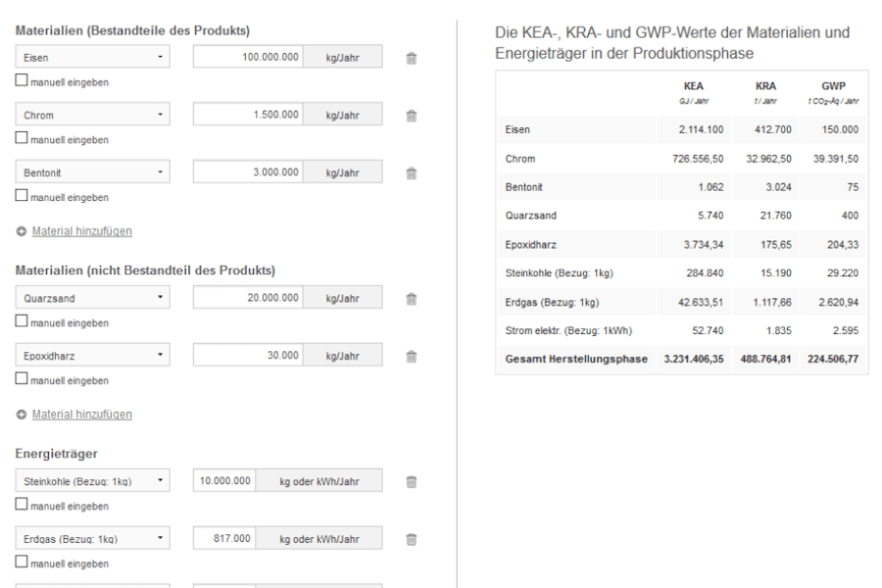This screenshot has height=588, width=882.
Task: Delete the Quarzsand material entry
Action: pyautogui.click(x=412, y=299)
